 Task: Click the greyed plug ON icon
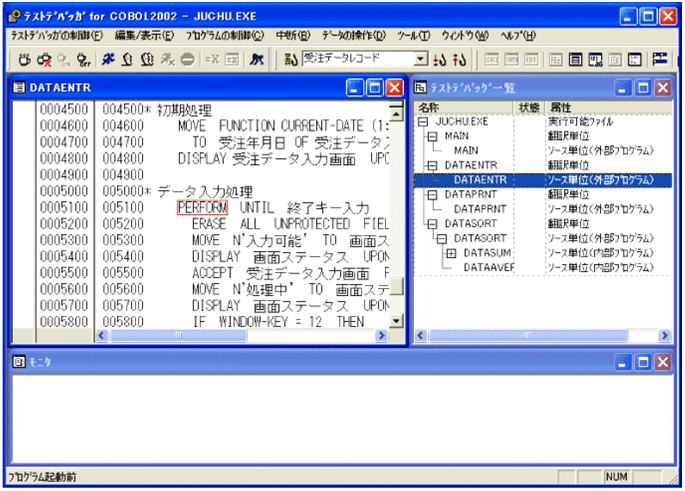(x=63, y=59)
